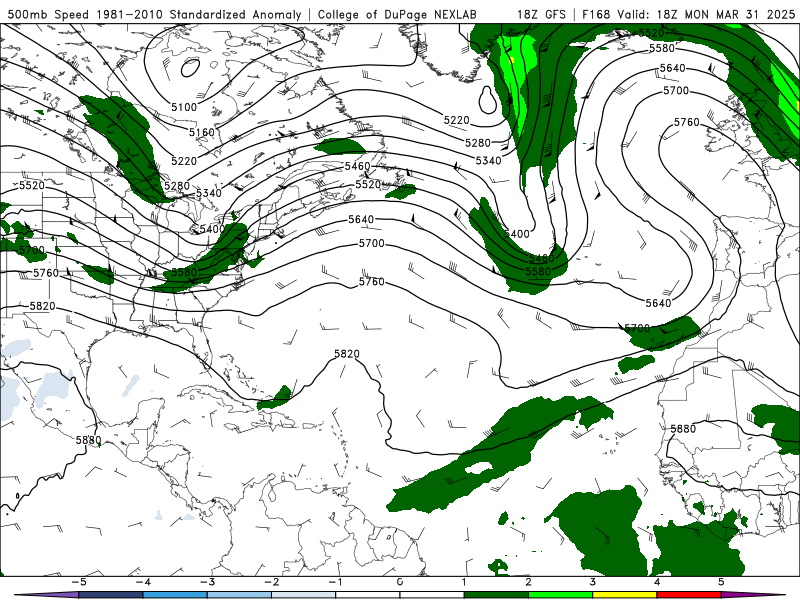Click the '-2' color scale tick label
Screen dimensions: 800x600
(x=271, y=582)
